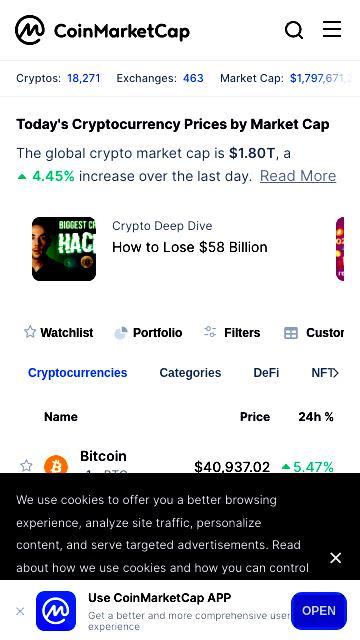Close the app promotion banner
Screen dimensions: 360x640
[20, 611]
